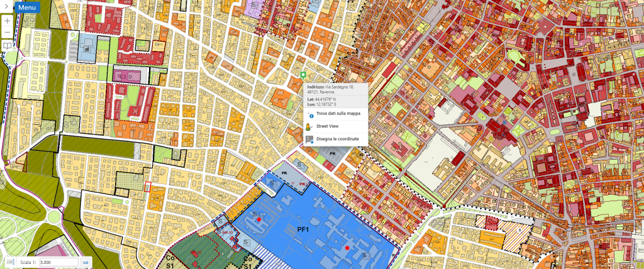
Task: Click the Street View pegman icon
Action: coord(309,127)
